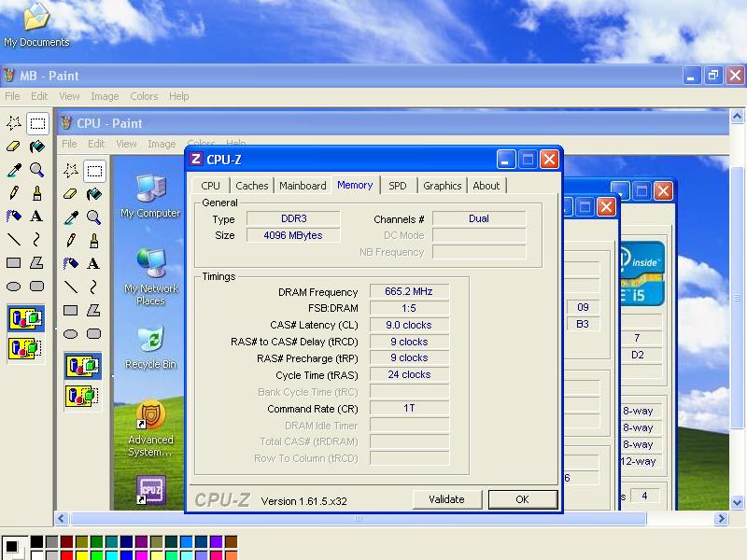Image resolution: width=747 pixels, height=560 pixels.
Task: Select the Eraser tool in MB - Paint toolbox
Action: 14,147
